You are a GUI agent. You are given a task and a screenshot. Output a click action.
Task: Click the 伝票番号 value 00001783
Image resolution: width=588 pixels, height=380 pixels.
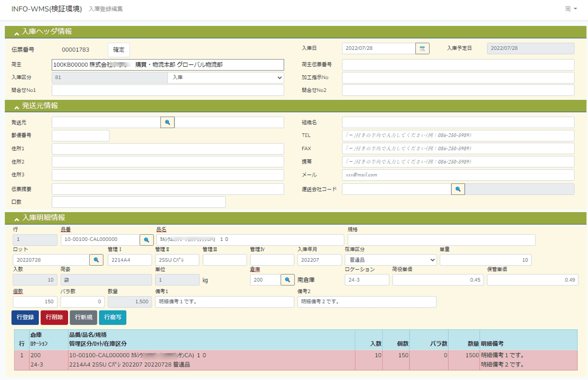tap(75, 49)
